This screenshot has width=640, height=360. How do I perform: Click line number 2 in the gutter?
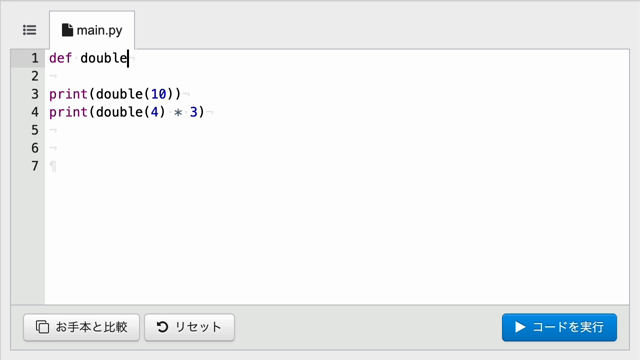35,76
